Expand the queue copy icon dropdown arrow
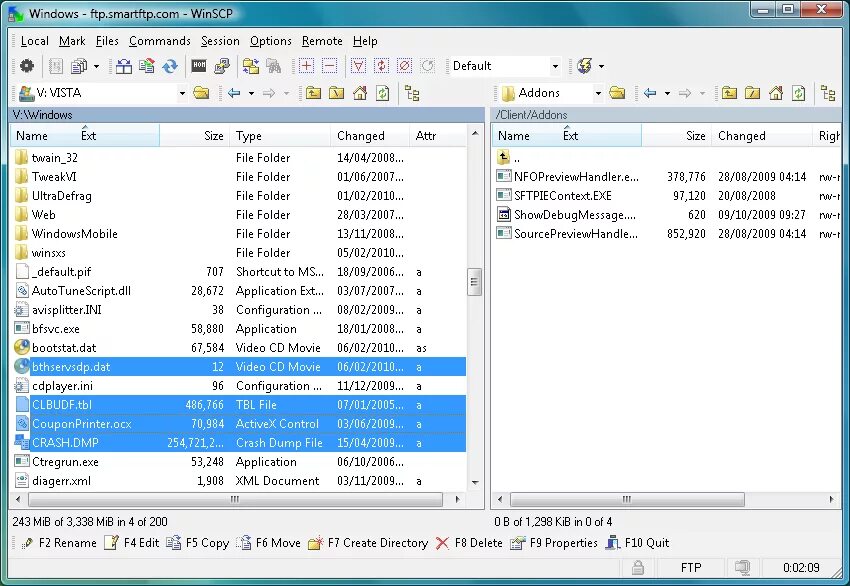This screenshot has width=850, height=586. 96,66
